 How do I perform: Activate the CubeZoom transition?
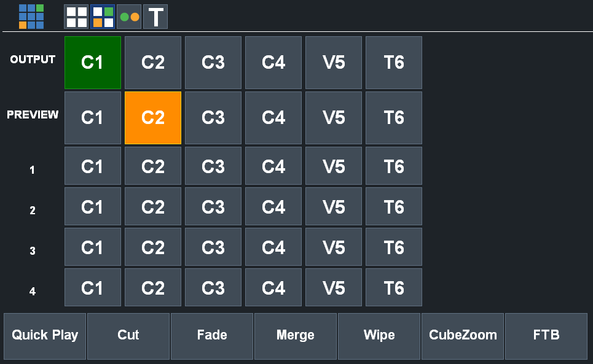pos(463,336)
